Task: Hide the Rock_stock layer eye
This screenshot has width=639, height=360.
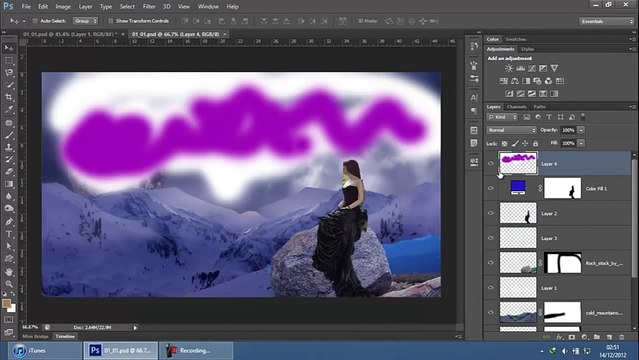Action: pos(491,263)
